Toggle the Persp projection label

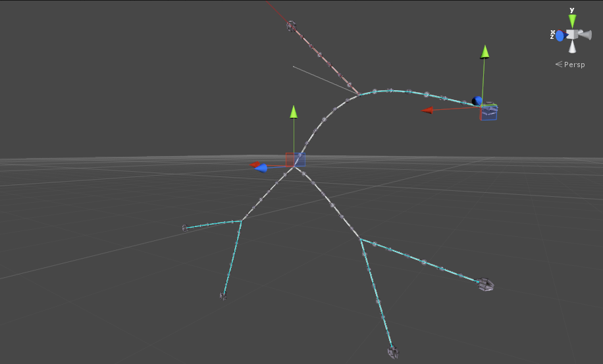coord(570,65)
